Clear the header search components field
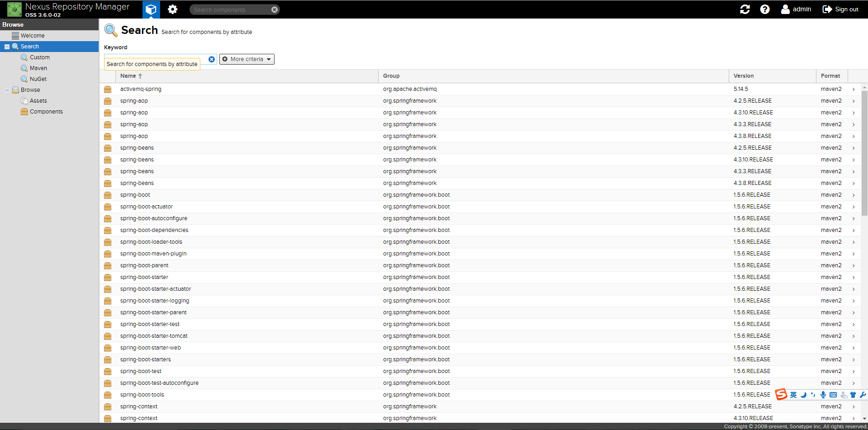This screenshot has width=868, height=430. (x=275, y=9)
